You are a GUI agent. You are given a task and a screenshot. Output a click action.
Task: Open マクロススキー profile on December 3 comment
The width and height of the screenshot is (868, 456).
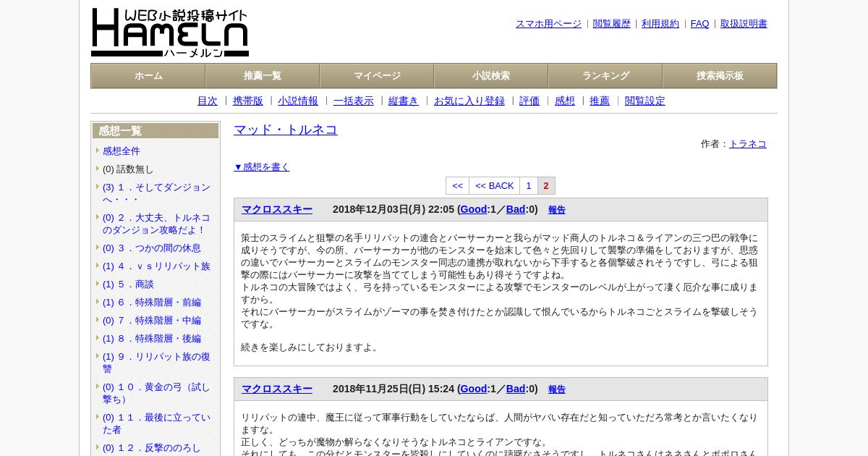(277, 210)
